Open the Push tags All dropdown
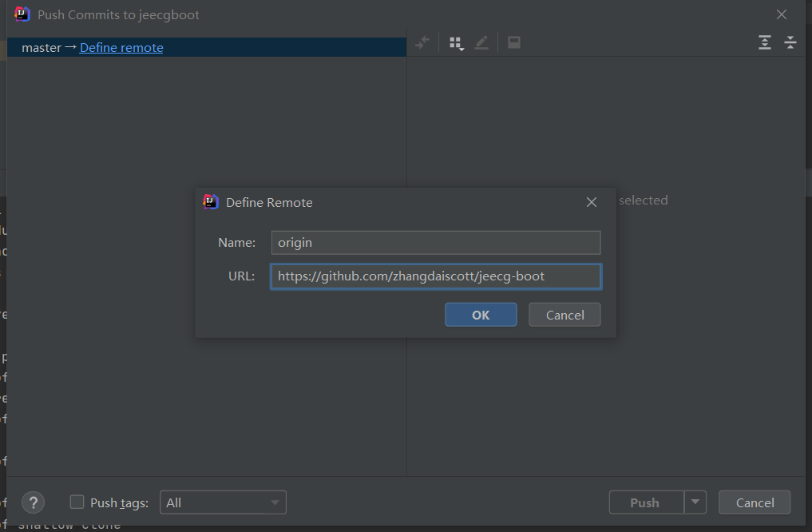The image size is (812, 532). click(224, 502)
